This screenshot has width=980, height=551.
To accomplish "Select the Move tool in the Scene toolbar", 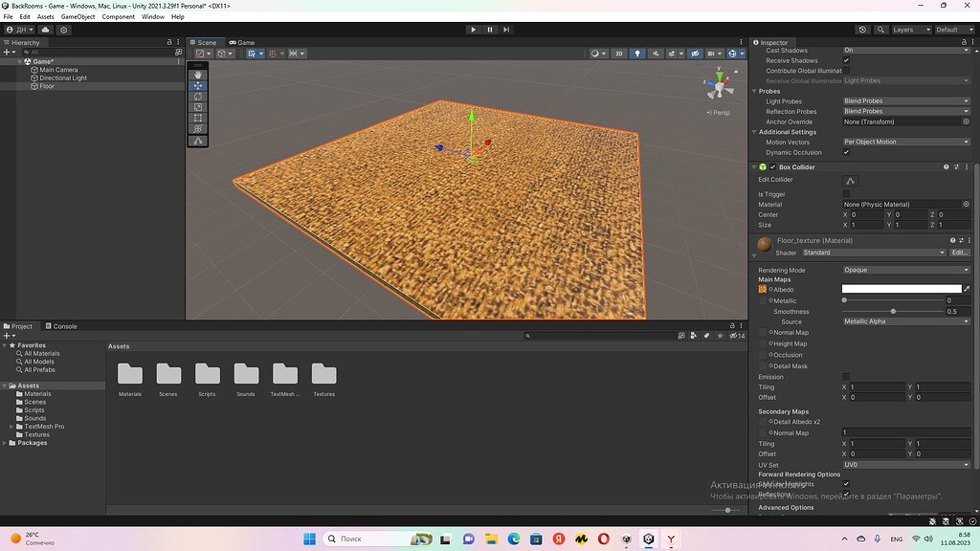I will pos(197,86).
